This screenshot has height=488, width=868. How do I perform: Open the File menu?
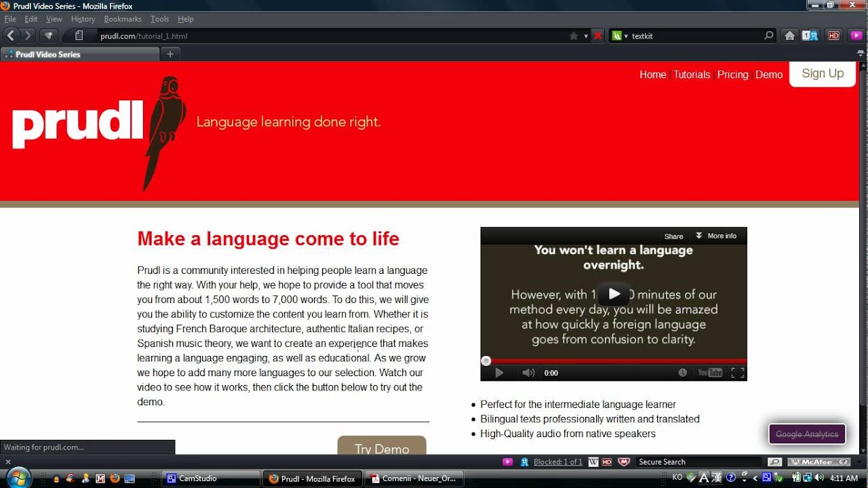click(x=10, y=19)
